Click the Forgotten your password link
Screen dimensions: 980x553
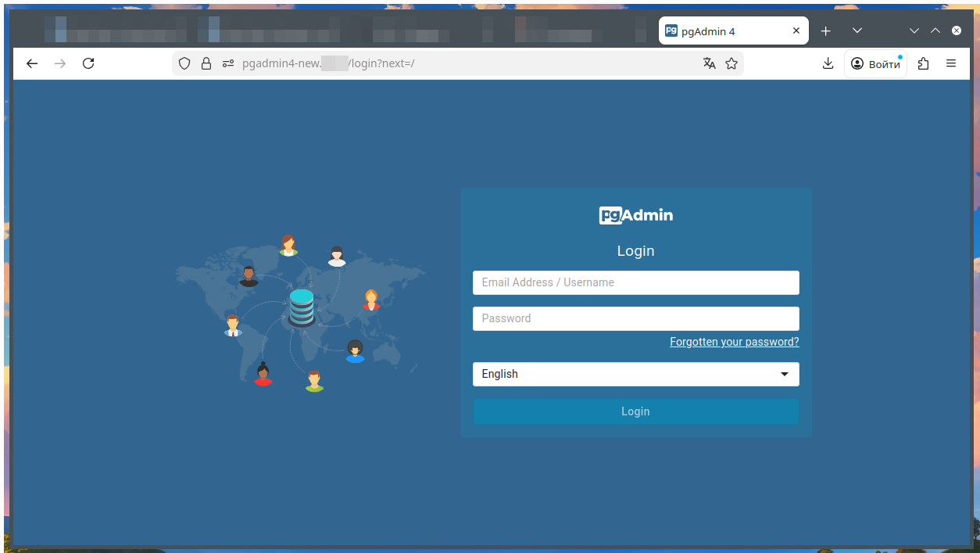tap(734, 342)
